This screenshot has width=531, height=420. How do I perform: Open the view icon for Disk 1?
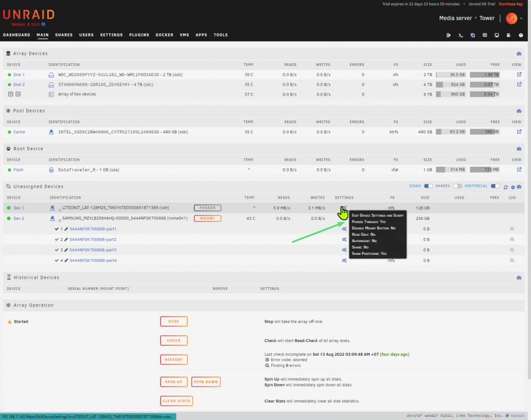click(519, 74)
